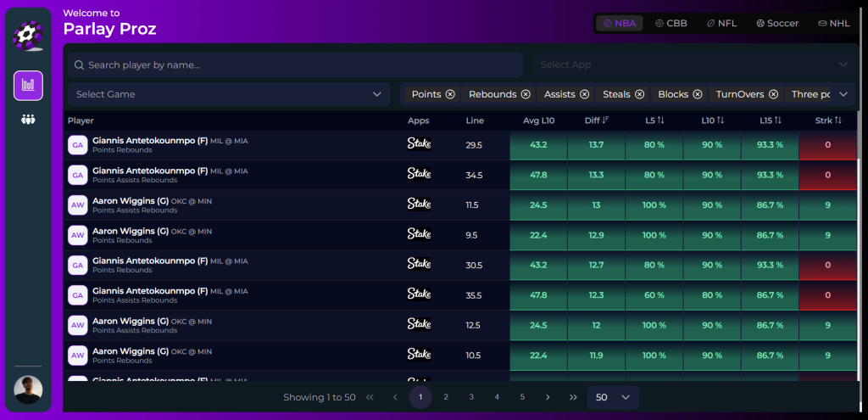The width and height of the screenshot is (868, 420).
Task: Remove the Blocks filter chip
Action: pyautogui.click(x=698, y=94)
